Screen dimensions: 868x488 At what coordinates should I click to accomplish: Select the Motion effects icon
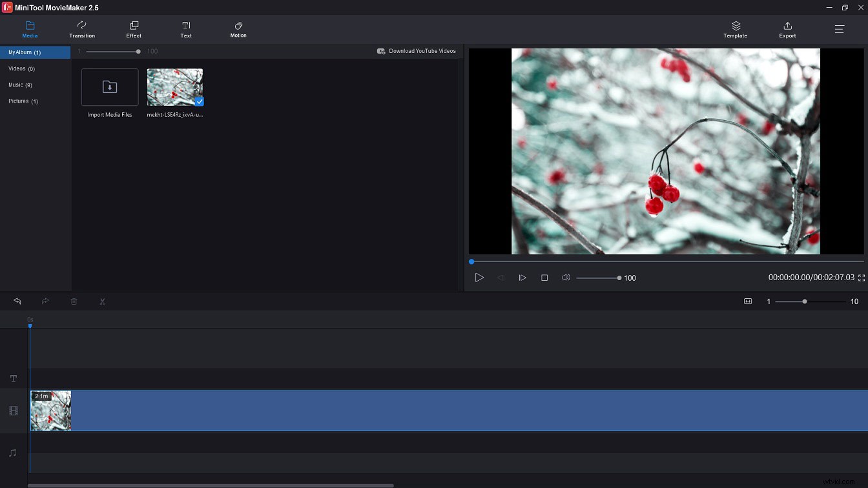(x=238, y=26)
